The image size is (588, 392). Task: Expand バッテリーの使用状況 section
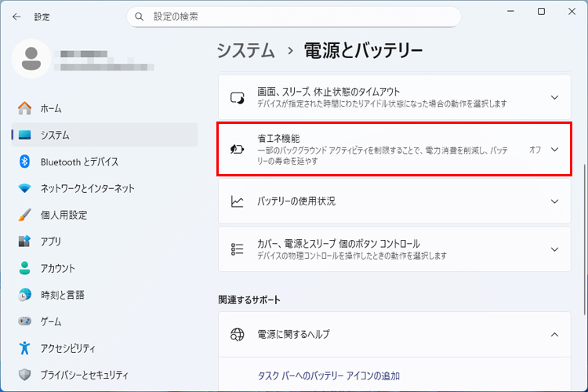pyautogui.click(x=554, y=201)
